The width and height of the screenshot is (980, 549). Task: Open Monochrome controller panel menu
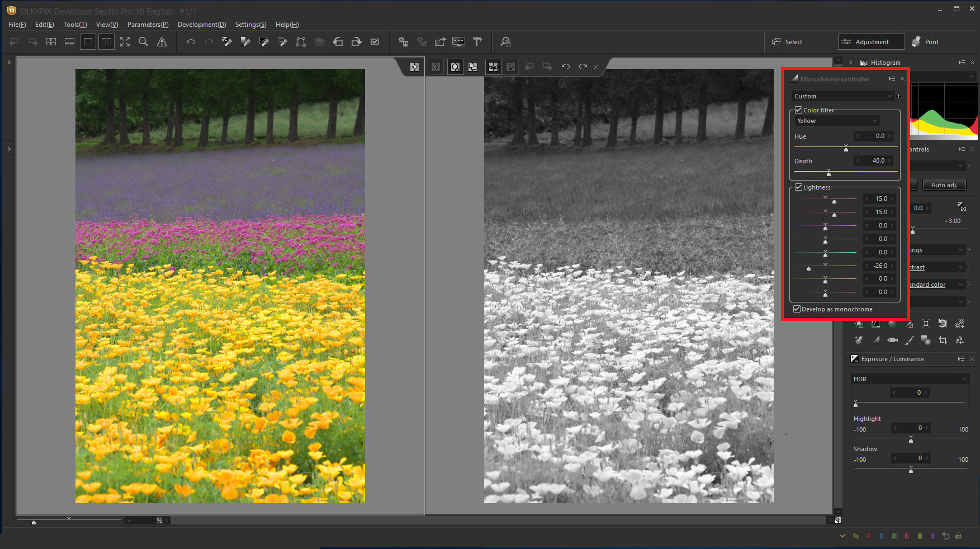(x=892, y=79)
